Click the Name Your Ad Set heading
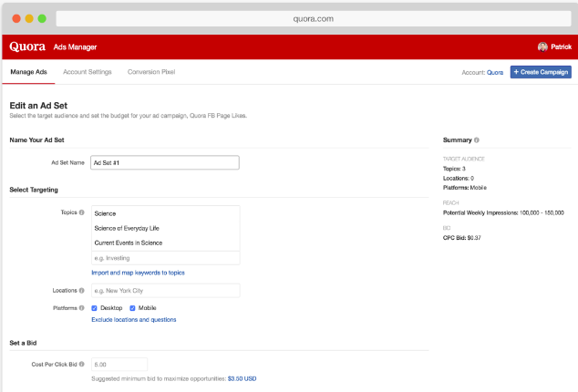Viewport: 578px width, 392px height. (x=36, y=140)
